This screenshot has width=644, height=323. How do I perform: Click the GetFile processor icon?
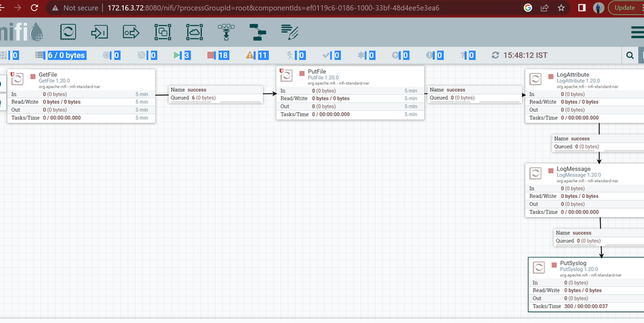pos(17,79)
